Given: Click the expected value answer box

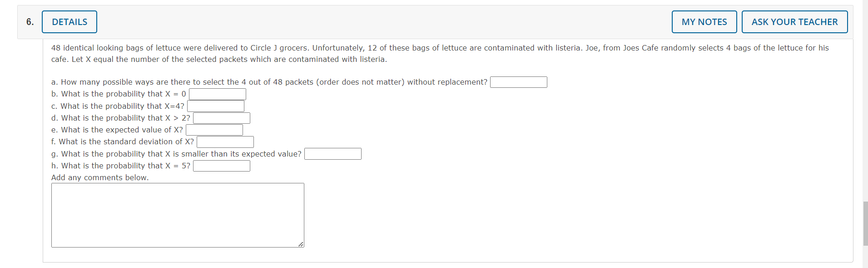Looking at the screenshot, I should click(214, 130).
